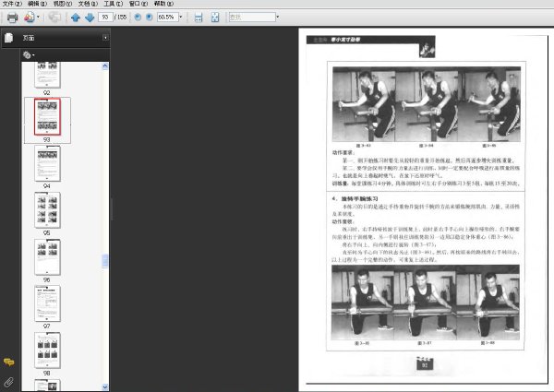Select page 96 thumbnail
Image resolution: width=554 pixels, height=392 pixels.
pyautogui.click(x=47, y=256)
